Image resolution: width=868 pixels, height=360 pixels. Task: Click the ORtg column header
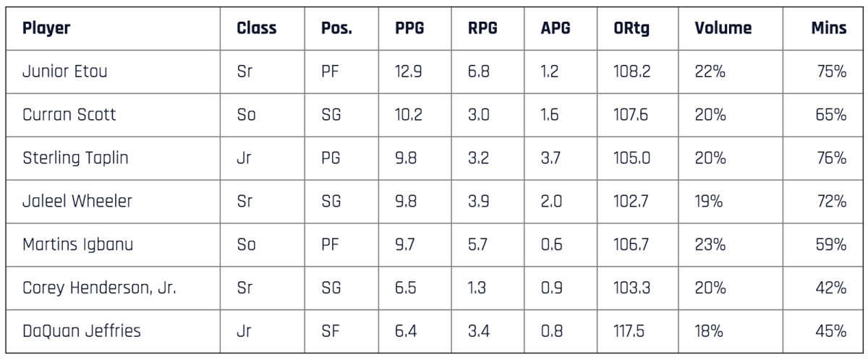629,28
